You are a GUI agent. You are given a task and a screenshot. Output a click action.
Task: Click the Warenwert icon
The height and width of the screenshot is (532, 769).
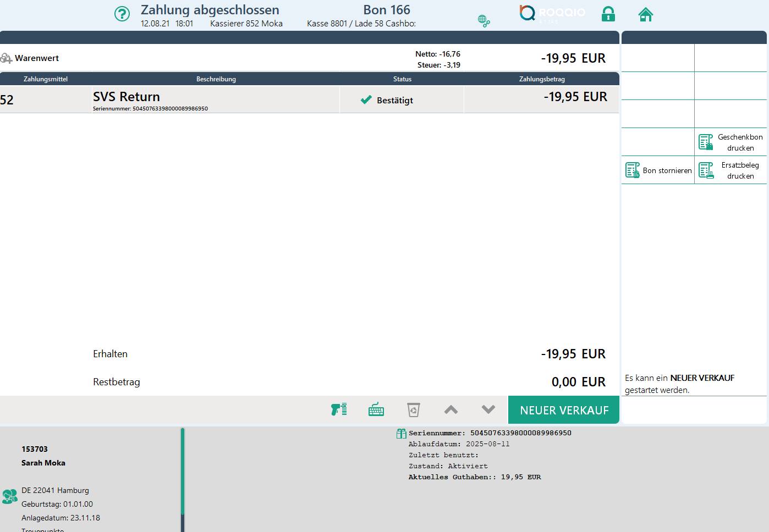[x=6, y=58]
